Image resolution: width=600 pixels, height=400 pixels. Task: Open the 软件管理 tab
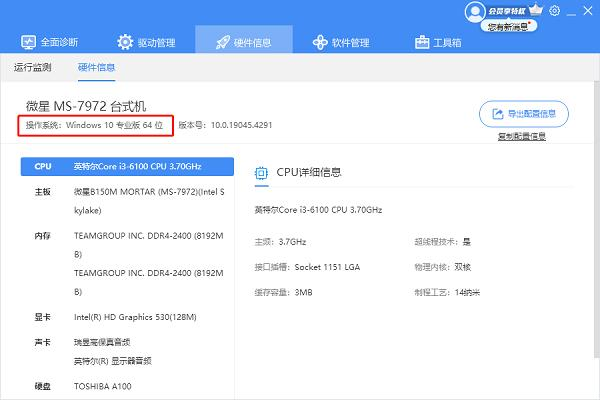[x=341, y=42]
